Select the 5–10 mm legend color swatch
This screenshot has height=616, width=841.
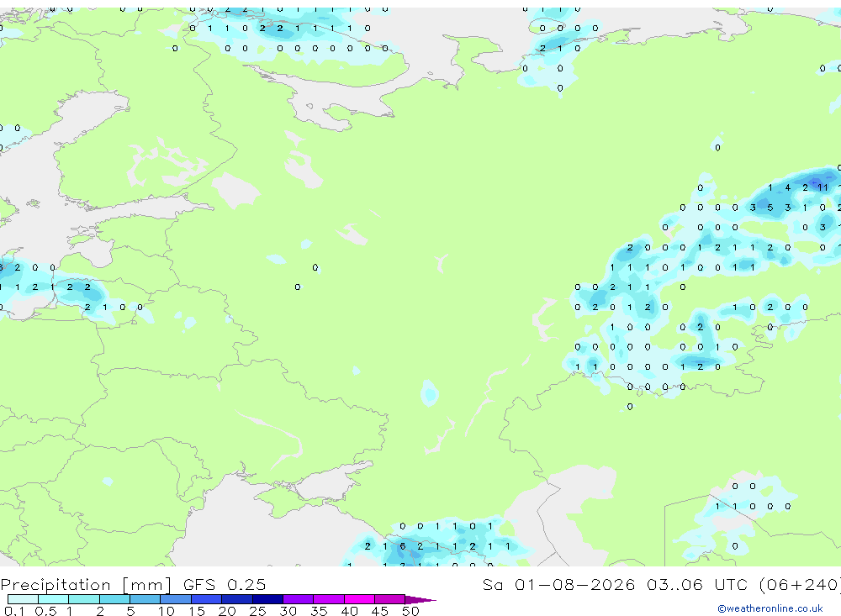click(145, 599)
